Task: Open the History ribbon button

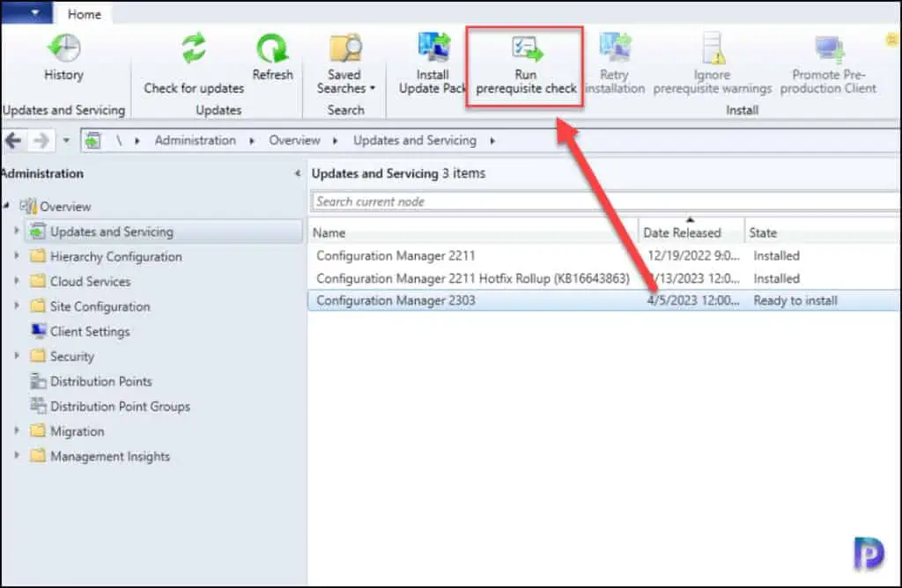Action: pos(63,57)
